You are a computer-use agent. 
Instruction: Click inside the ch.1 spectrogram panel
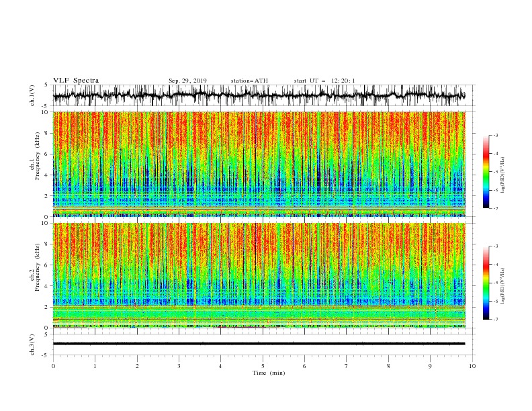click(x=259, y=164)
